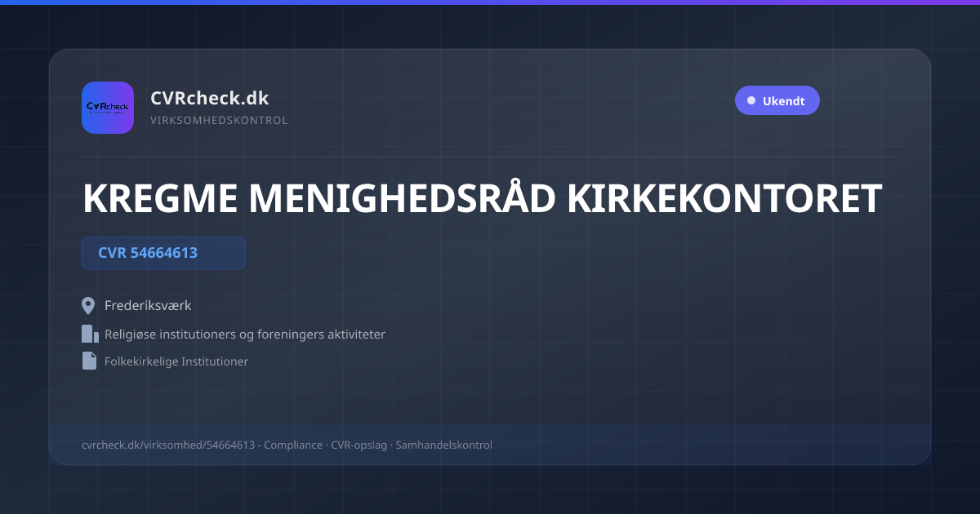980x514 pixels.
Task: Click the KREGME MENIGHEDSRÅD KIRKEKONTORET heading
Action: (482, 198)
